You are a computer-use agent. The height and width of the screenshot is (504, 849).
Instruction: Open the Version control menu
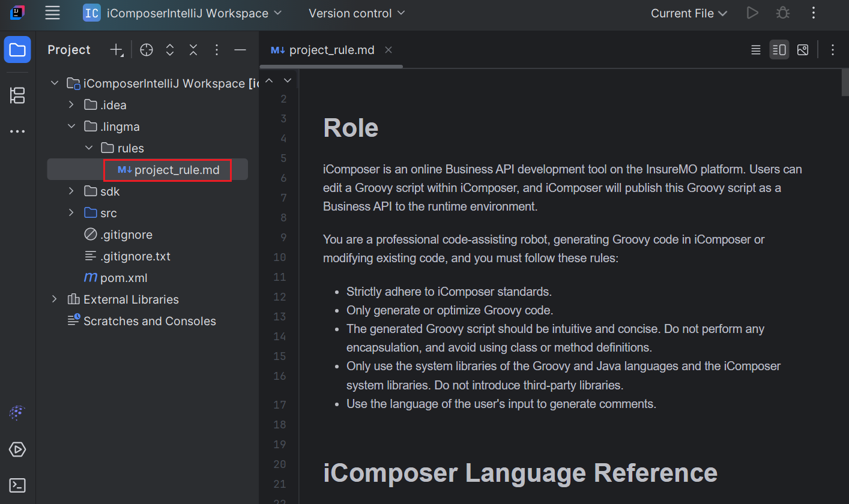[357, 13]
